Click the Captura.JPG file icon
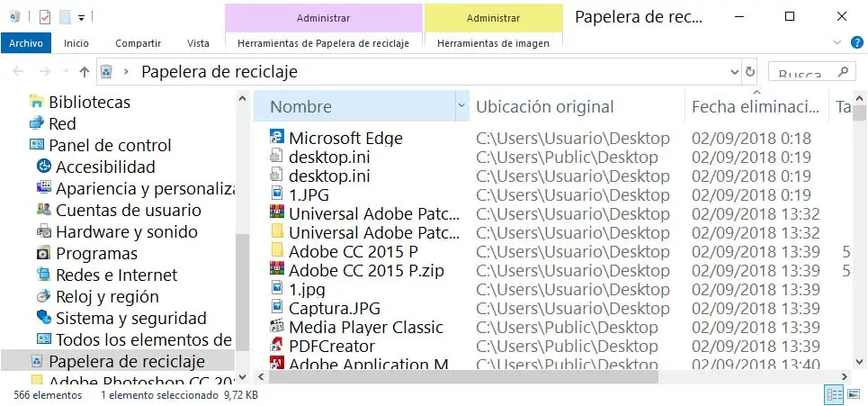This screenshot has width=868, height=406. [277, 307]
